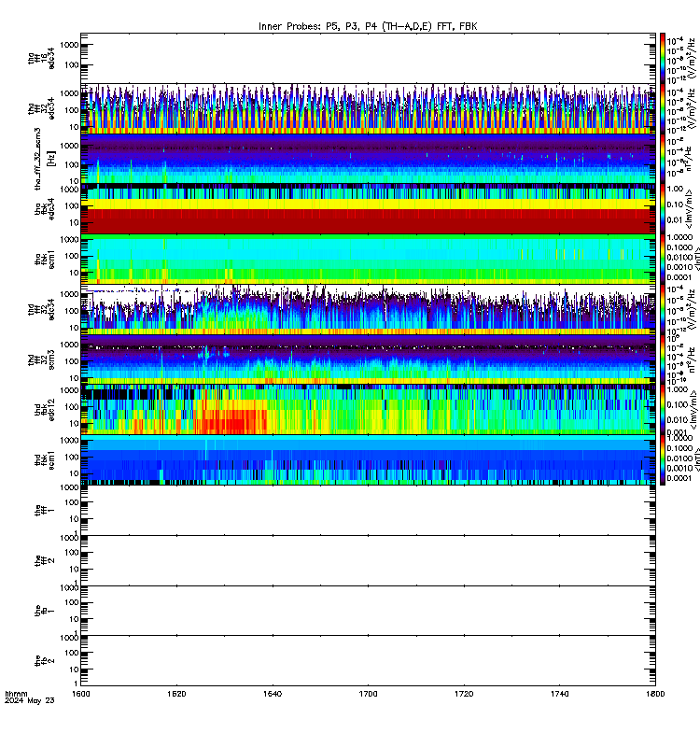Click the plot title 'Inner Probes: P5, P3, P4'
Image resolution: width=700 pixels, height=747 pixels.
(318, 26)
